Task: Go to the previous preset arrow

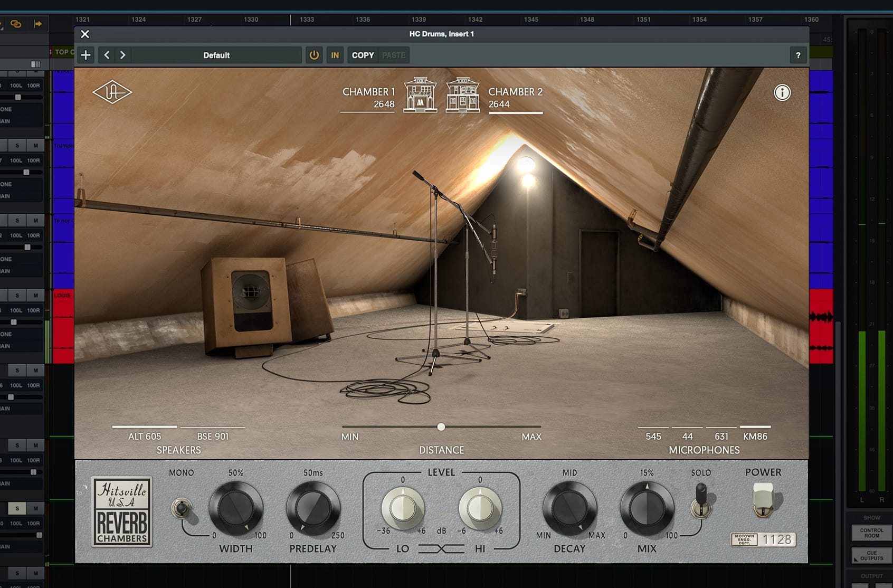Action: click(107, 55)
